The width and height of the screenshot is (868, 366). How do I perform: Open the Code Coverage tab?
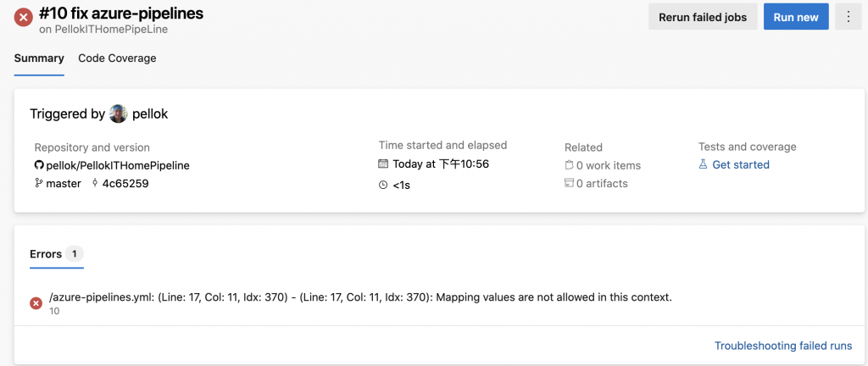pyautogui.click(x=117, y=58)
